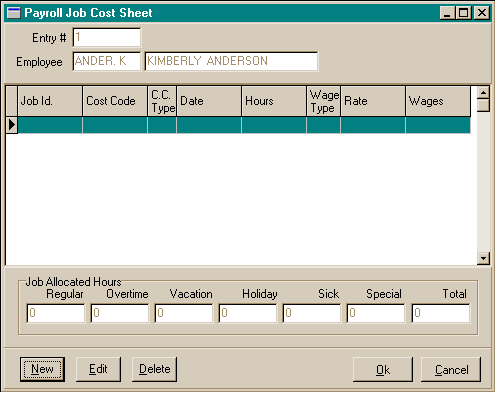Click the Vacation hours field
Screen dimensions: 496x393
[184, 313]
